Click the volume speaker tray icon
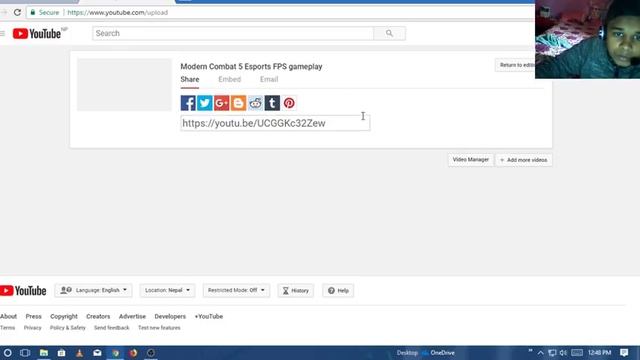 tap(564, 353)
